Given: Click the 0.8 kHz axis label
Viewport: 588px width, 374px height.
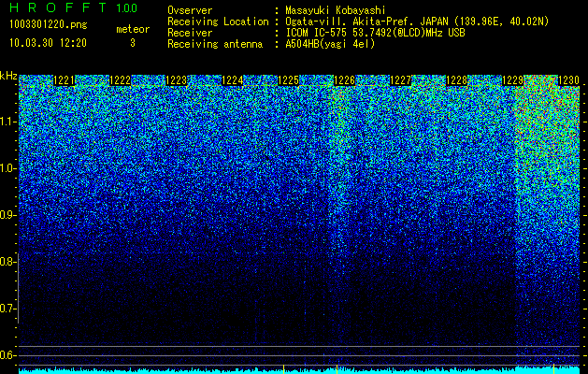Looking at the screenshot, I should pyautogui.click(x=7, y=262).
